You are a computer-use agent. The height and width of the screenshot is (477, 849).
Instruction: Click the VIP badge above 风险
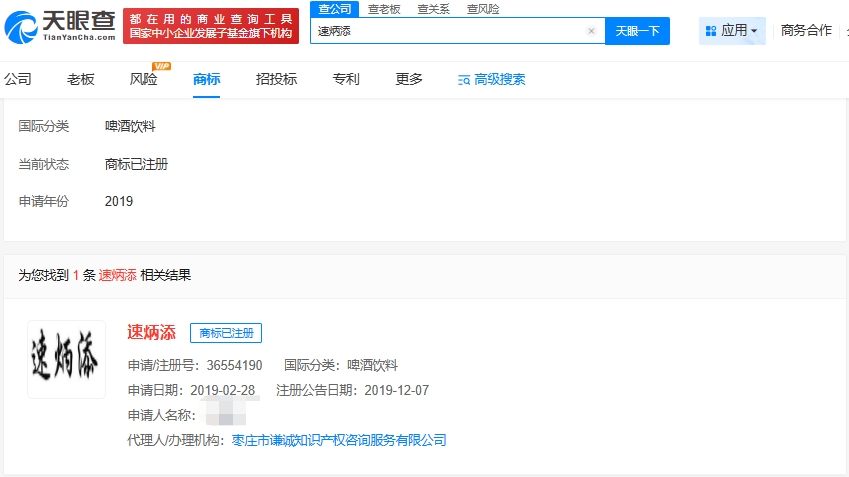(161, 66)
